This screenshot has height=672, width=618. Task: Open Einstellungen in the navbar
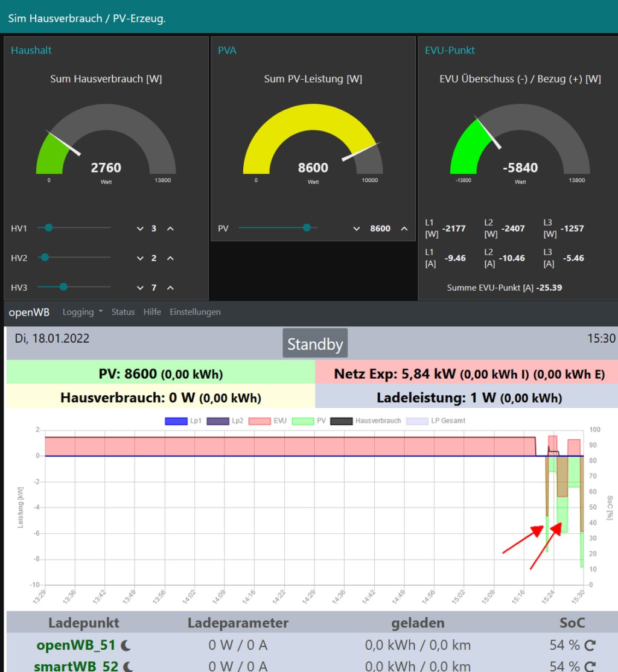(195, 312)
